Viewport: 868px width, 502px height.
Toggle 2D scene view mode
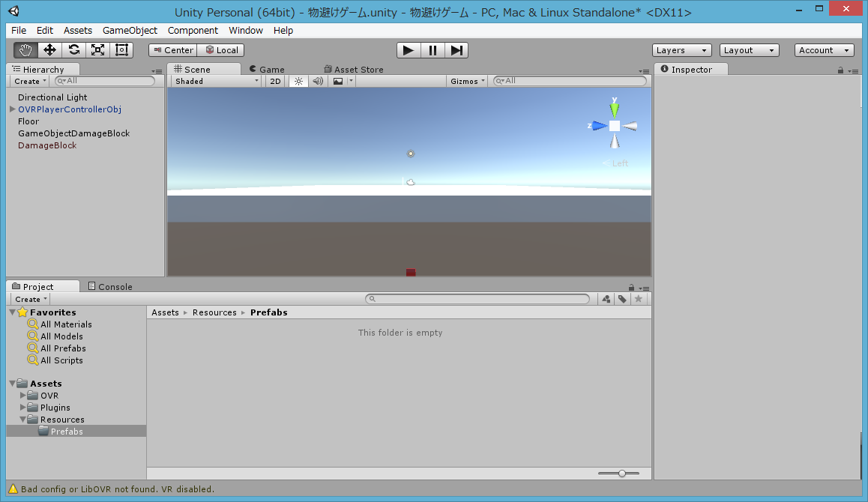tap(275, 82)
